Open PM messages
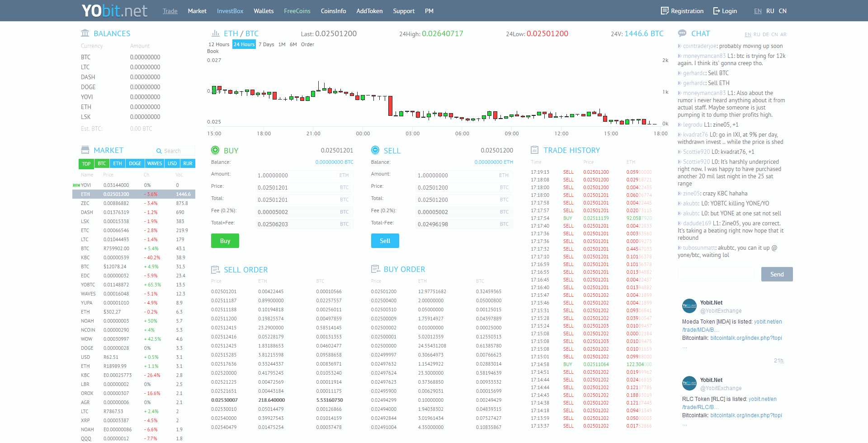 click(429, 11)
